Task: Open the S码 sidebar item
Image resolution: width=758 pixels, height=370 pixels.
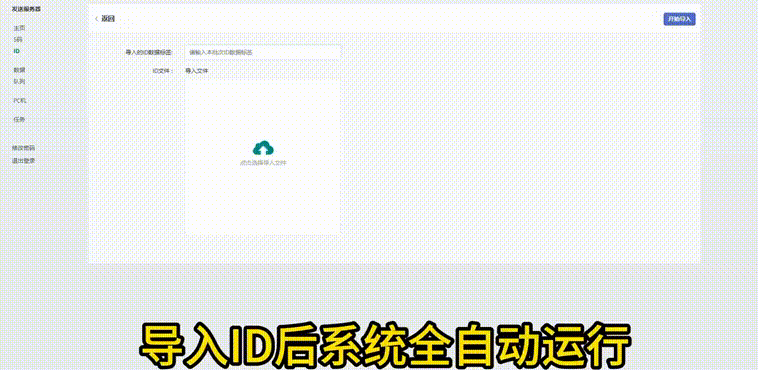Action: pos(18,39)
